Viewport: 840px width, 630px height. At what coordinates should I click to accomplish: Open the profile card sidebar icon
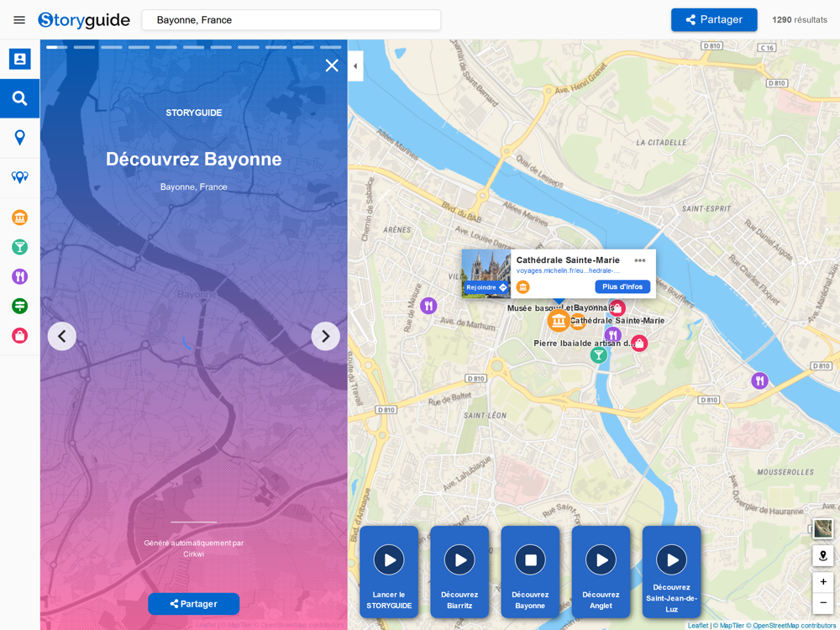point(20,59)
